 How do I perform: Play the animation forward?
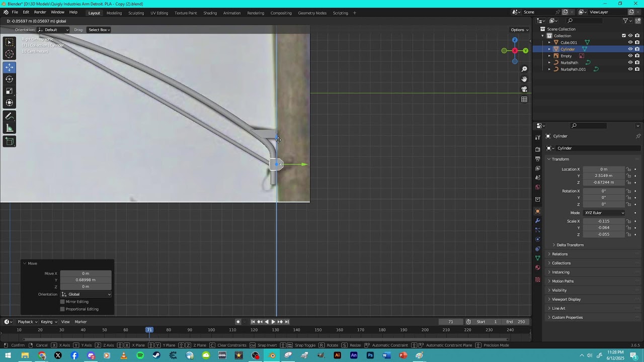tap(273, 322)
